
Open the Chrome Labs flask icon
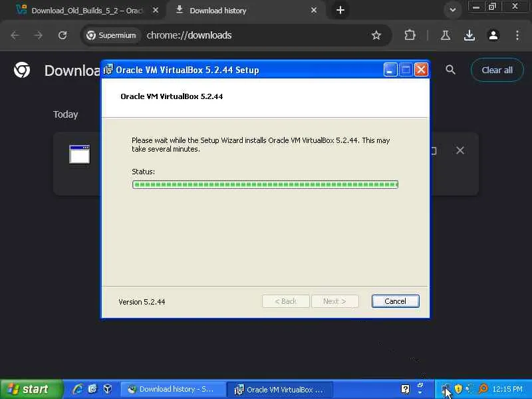(x=446, y=35)
